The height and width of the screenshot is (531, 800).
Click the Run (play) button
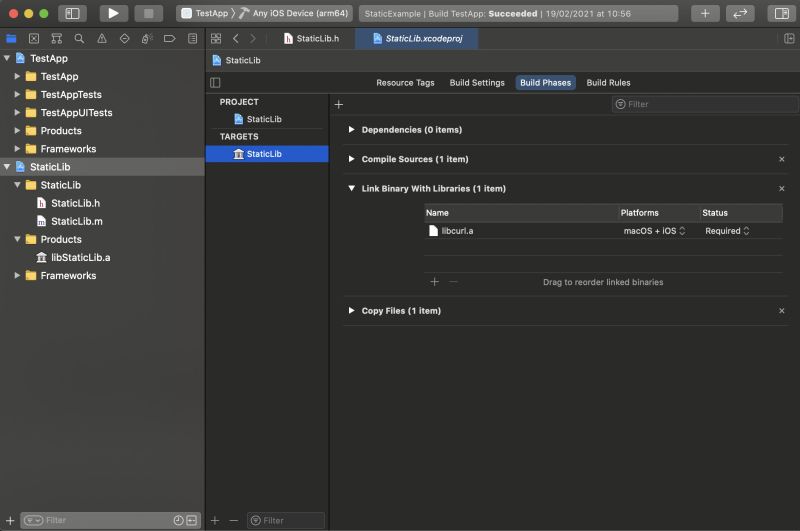[x=113, y=13]
